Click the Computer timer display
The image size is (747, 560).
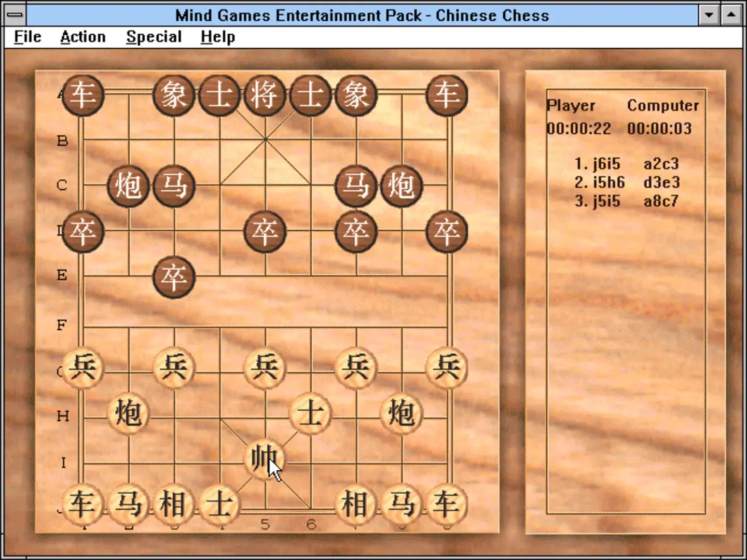pyautogui.click(x=659, y=129)
